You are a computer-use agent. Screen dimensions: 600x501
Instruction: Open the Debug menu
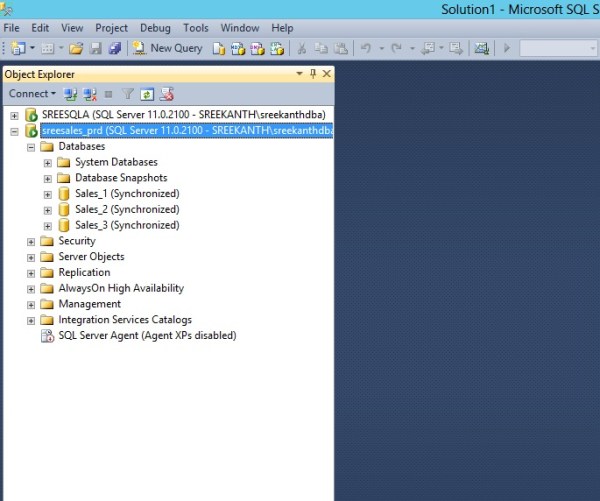[x=154, y=28]
